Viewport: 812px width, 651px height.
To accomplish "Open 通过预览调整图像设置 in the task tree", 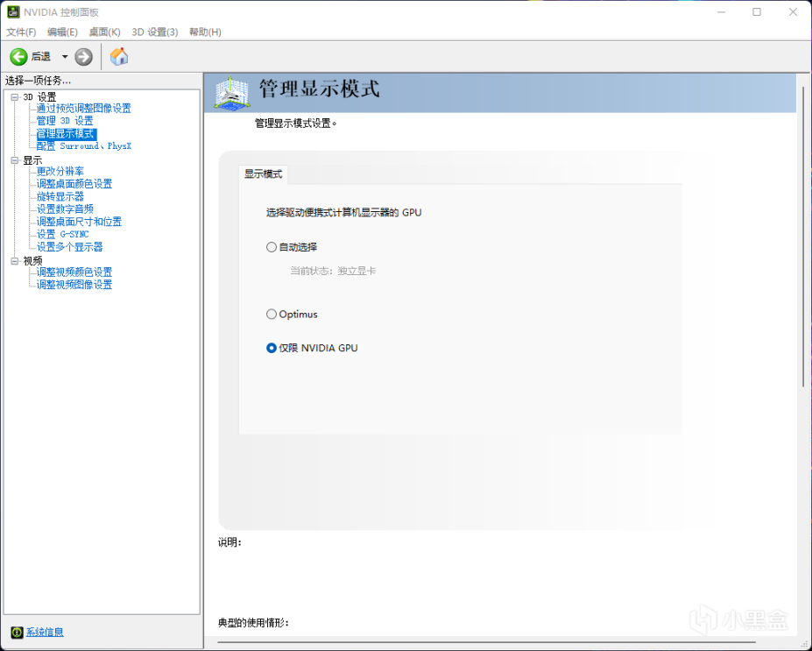I will [x=84, y=109].
